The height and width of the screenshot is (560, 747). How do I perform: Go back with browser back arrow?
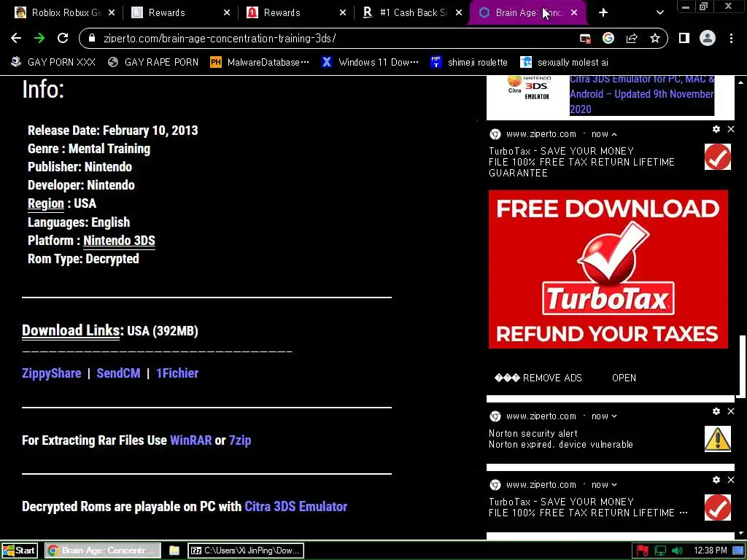pyautogui.click(x=16, y=38)
